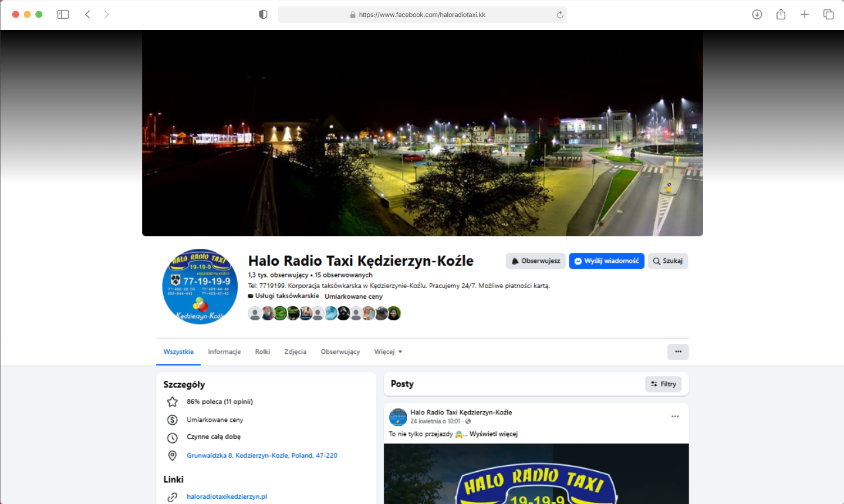The width and height of the screenshot is (844, 504).
Task: Focus the address bar with facebook.com URL
Action: click(x=423, y=15)
